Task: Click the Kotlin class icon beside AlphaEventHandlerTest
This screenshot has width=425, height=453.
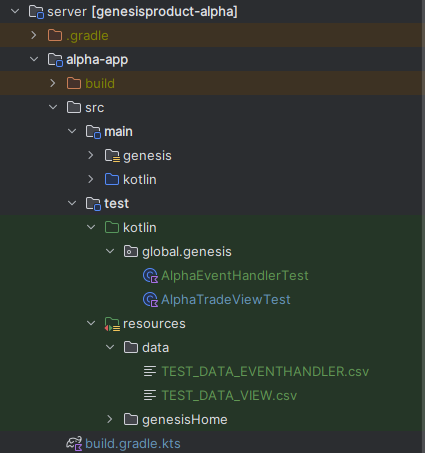Action: click(x=150, y=276)
